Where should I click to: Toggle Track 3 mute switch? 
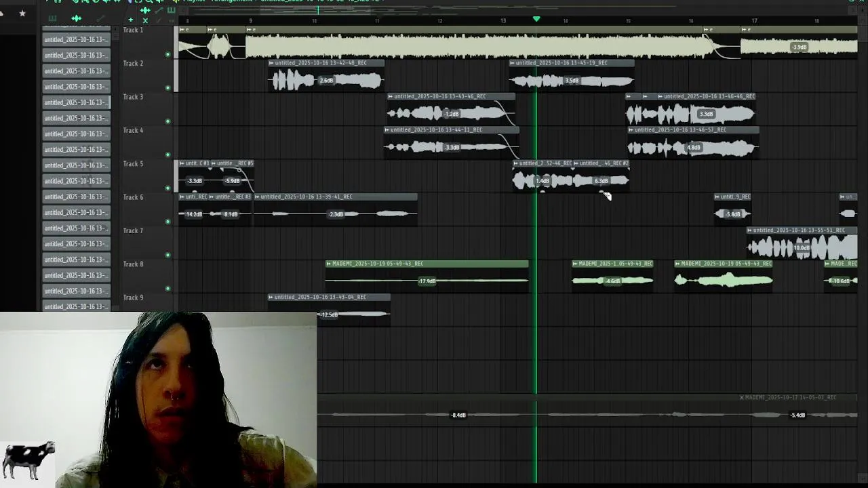tap(167, 121)
